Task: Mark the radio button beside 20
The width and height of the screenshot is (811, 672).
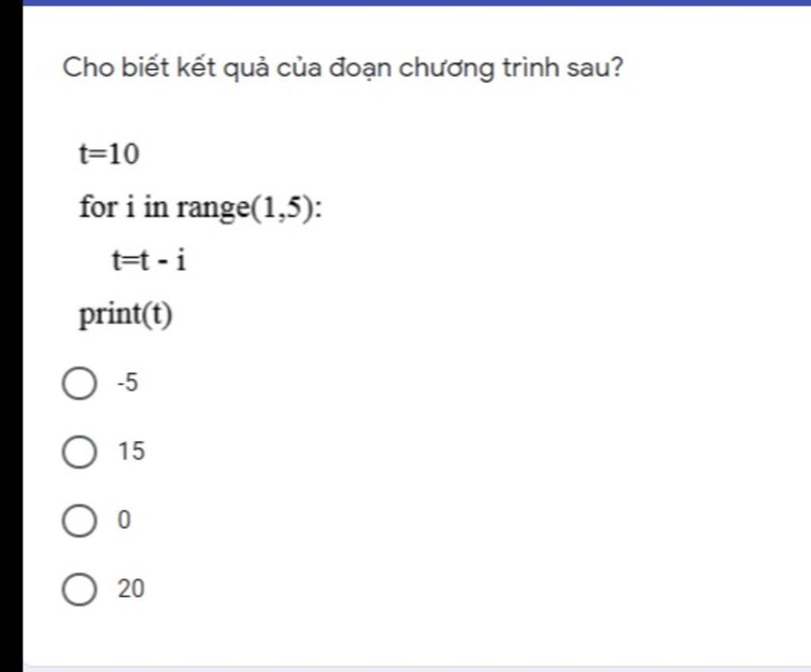Action: tap(79, 589)
